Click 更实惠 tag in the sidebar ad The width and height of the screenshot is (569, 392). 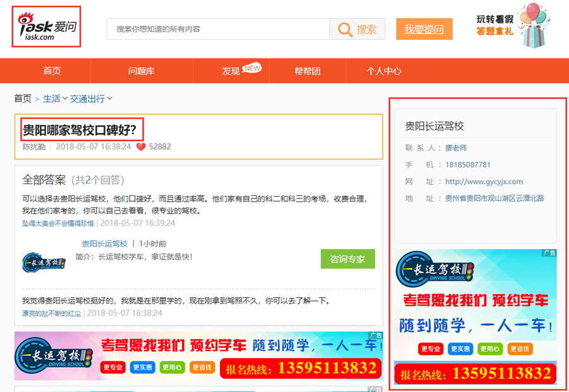pos(460,349)
